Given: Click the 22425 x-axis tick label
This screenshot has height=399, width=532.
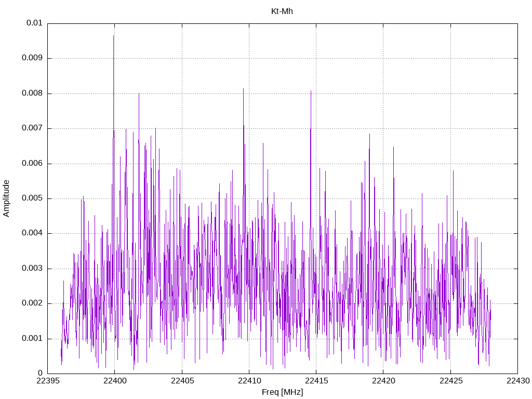Looking at the screenshot, I should [x=450, y=381].
